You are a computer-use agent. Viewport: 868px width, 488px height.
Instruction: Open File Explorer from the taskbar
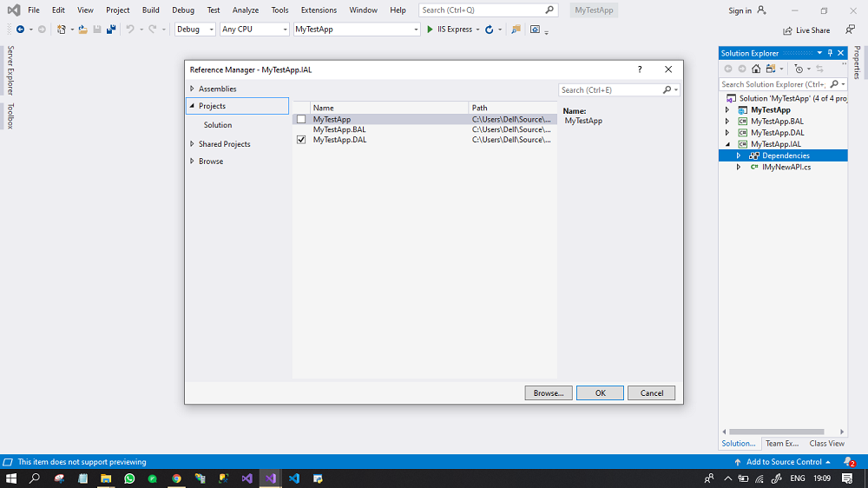[106, 478]
